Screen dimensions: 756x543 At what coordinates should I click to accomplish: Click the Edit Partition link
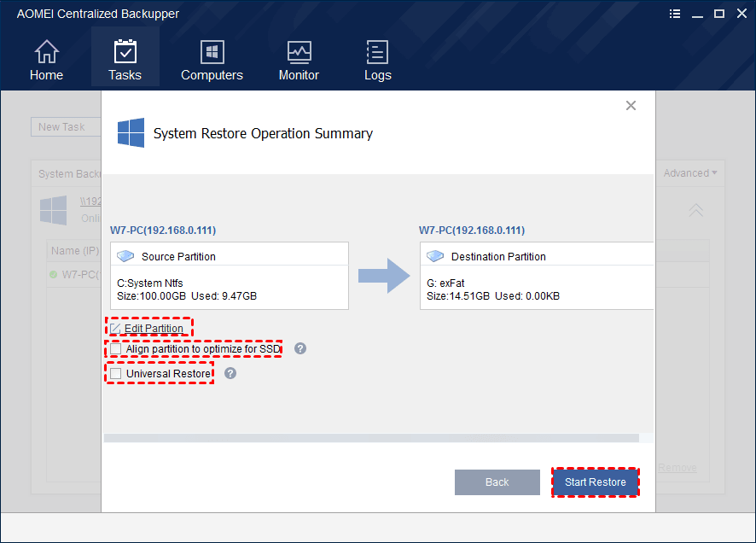[x=154, y=329]
